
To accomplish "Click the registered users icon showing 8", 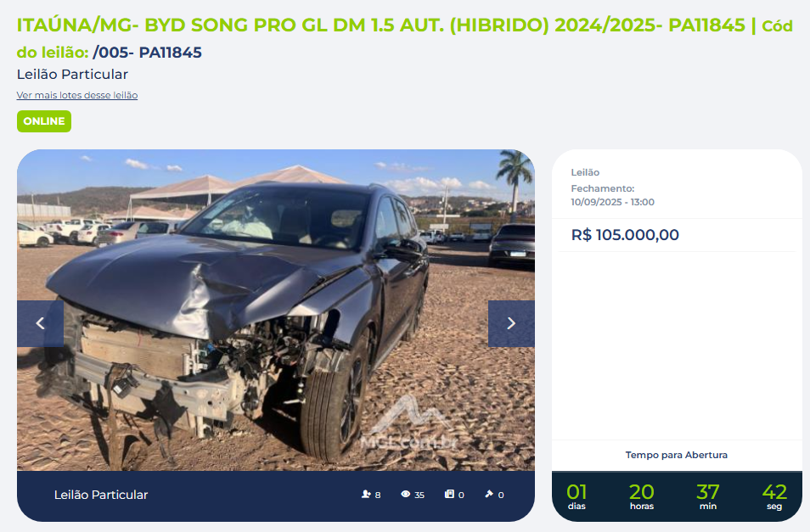I will click(366, 495).
